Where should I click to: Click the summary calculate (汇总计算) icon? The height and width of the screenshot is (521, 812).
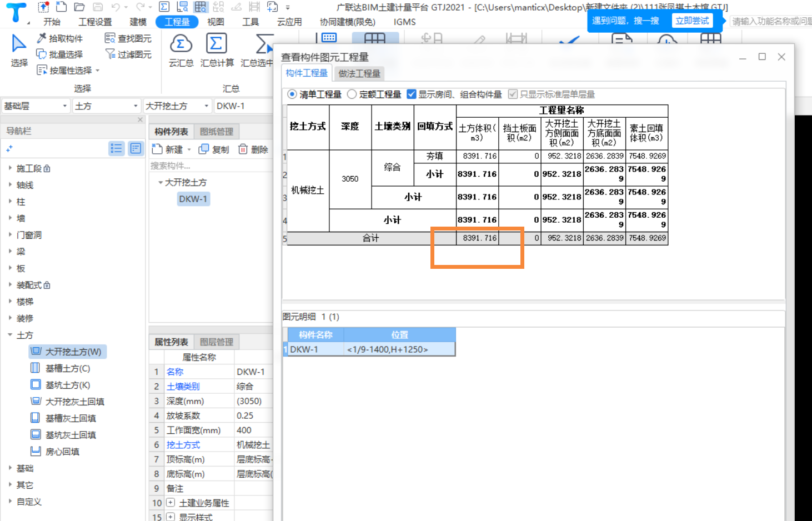click(x=217, y=50)
